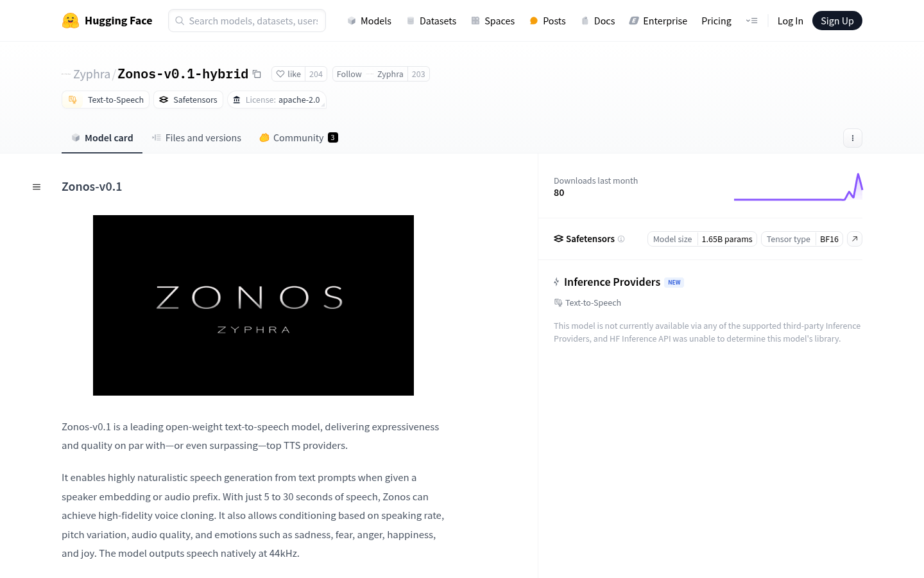924x578 pixels.
Task: Click the Hugging Face emoji logo
Action: click(71, 20)
